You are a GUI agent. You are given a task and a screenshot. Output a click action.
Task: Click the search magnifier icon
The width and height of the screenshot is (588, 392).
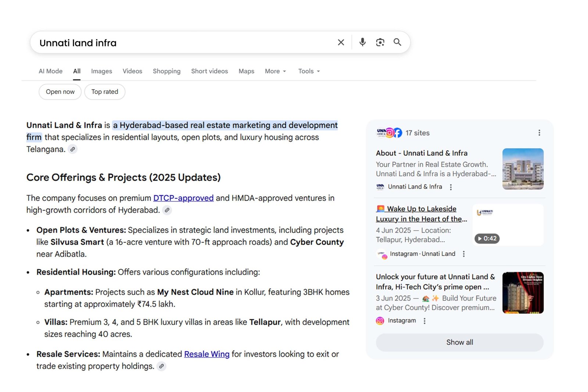pyautogui.click(x=397, y=42)
